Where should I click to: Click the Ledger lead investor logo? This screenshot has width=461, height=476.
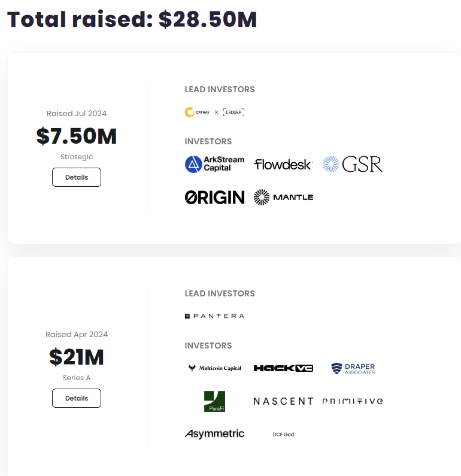point(233,112)
